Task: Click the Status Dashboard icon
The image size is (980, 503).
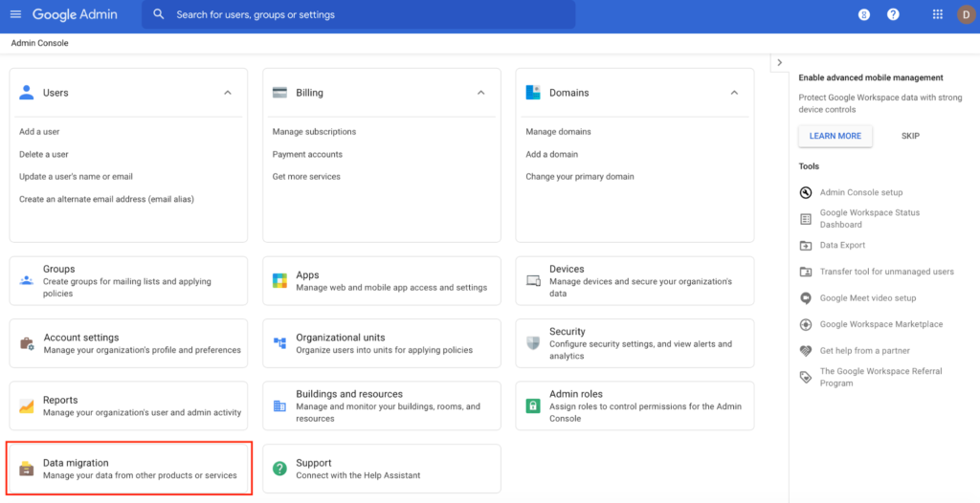Action: click(x=806, y=219)
